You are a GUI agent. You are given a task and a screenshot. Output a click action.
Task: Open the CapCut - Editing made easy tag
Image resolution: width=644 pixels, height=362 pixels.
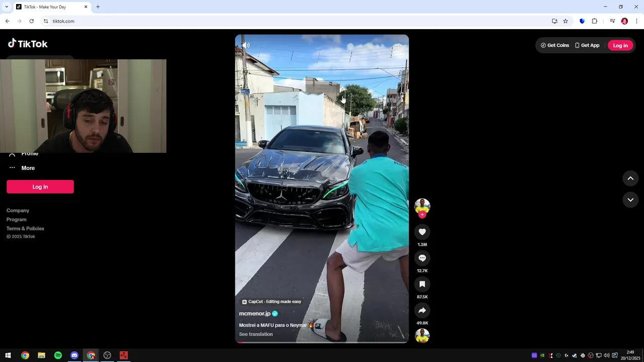(272, 302)
